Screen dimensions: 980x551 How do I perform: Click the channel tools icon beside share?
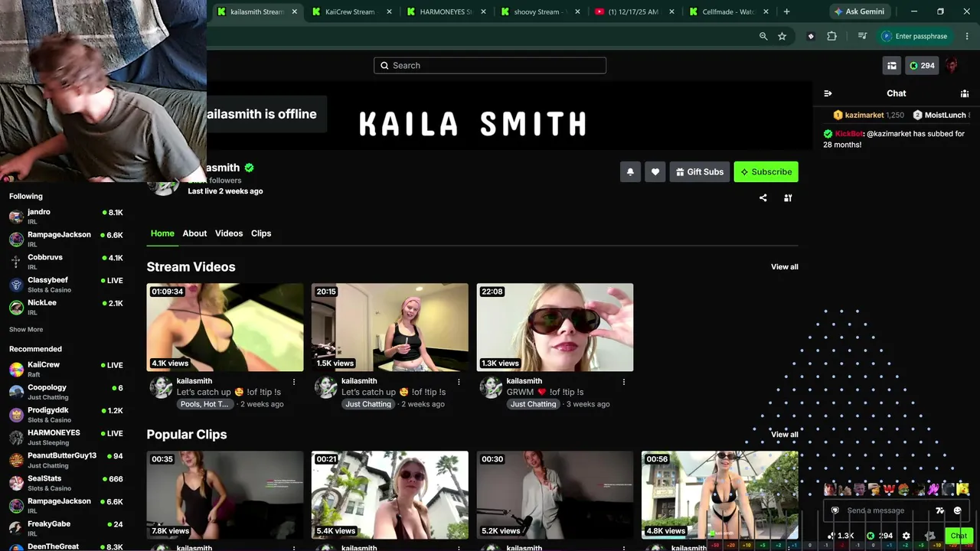coord(788,197)
